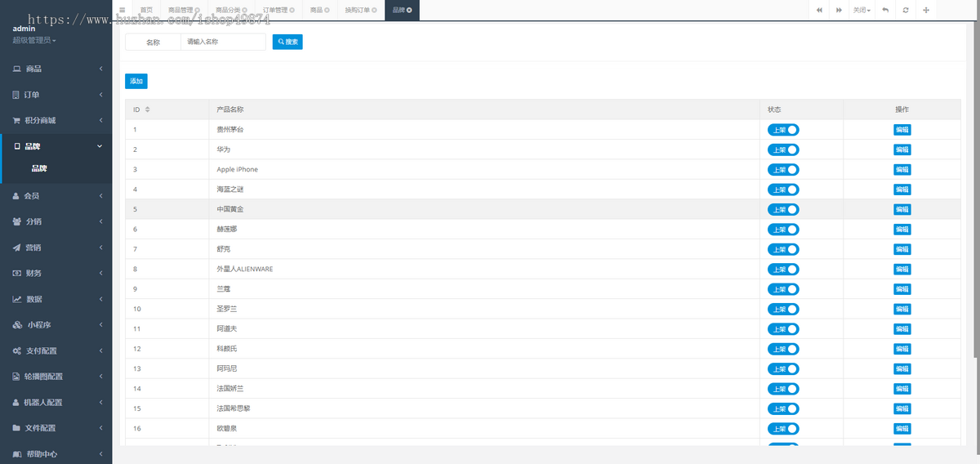The width and height of the screenshot is (980, 464).
Task: Collapse the 品牌 sidebar chevron
Action: (x=100, y=146)
